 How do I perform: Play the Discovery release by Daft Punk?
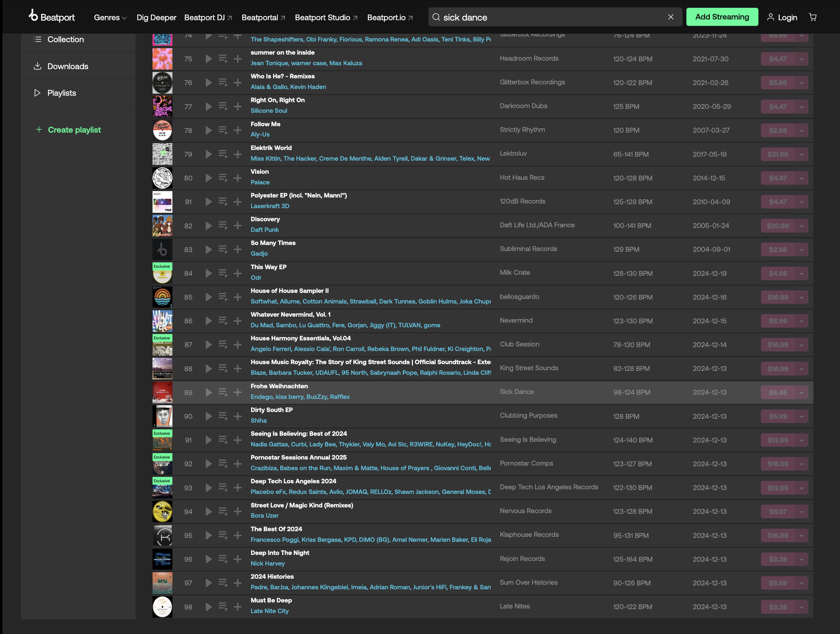[x=209, y=226]
